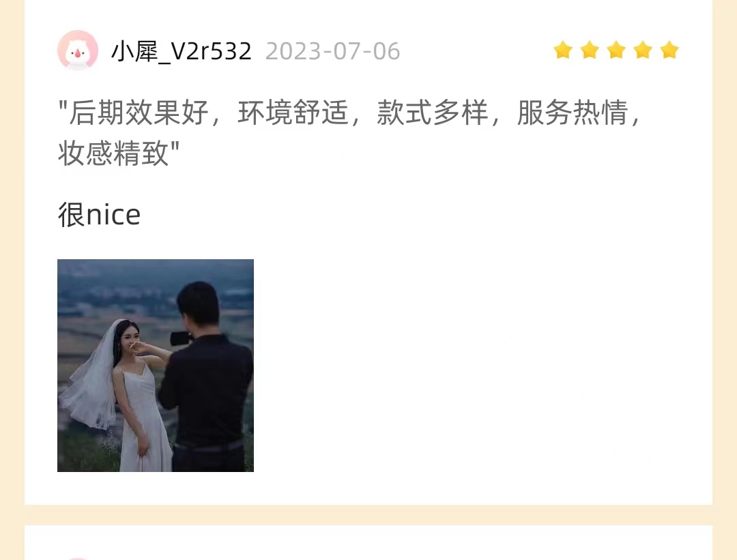Click the review tag 妆感精致

pos(113,153)
